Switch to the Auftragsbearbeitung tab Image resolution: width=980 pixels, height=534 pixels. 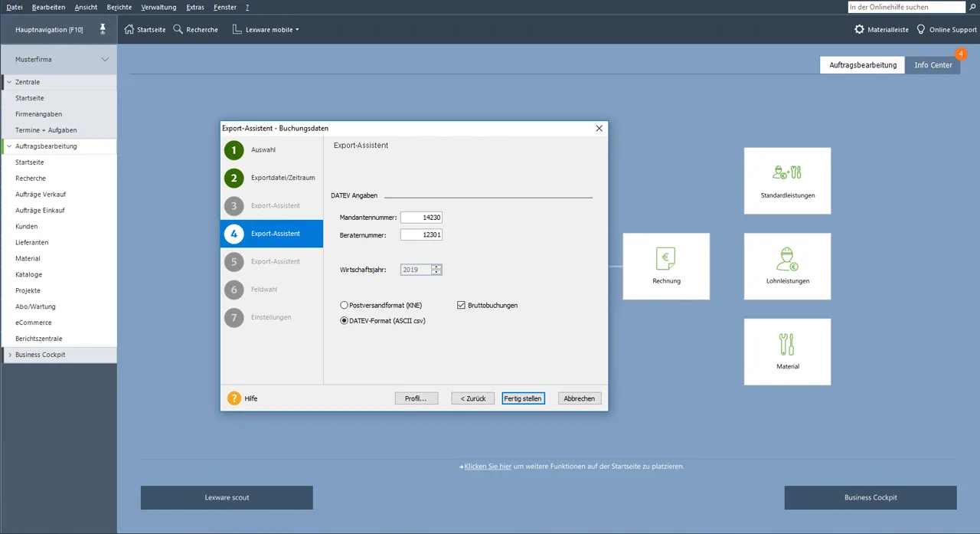(x=863, y=65)
